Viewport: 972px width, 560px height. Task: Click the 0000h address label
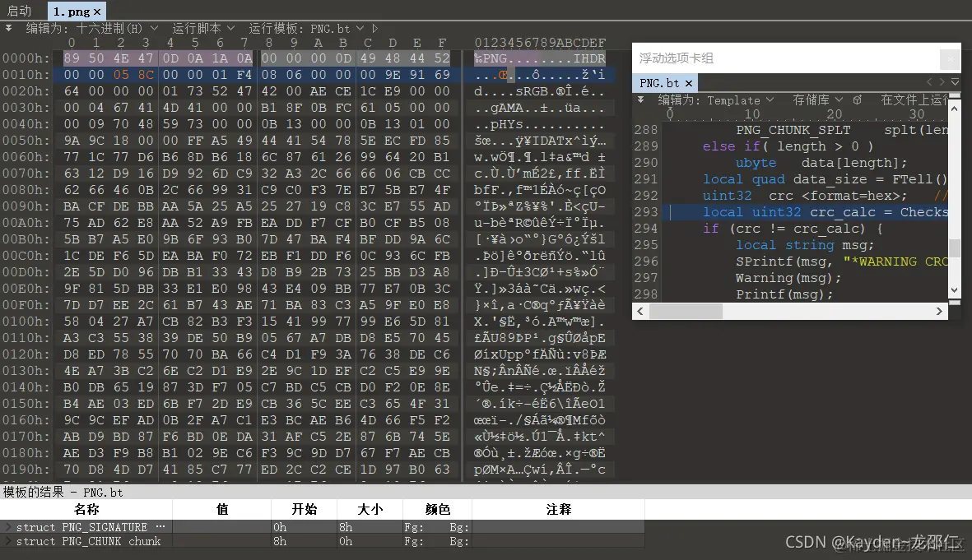[x=26, y=58]
